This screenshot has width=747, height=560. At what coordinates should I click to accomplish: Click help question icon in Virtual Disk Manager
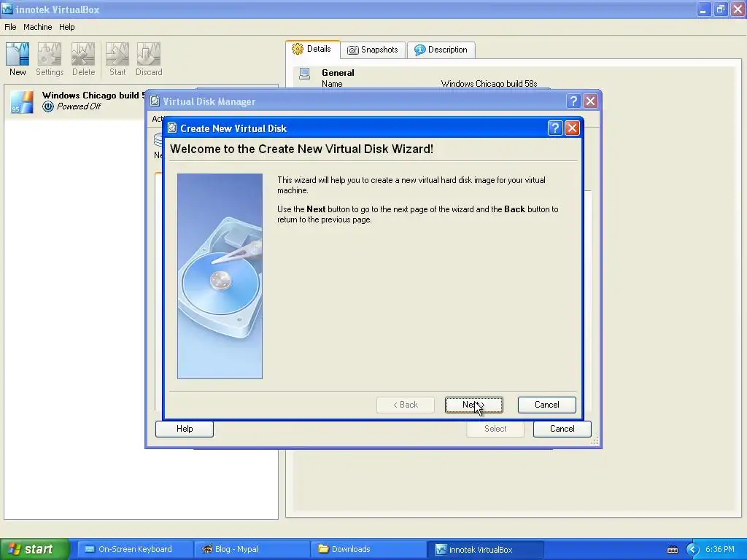[573, 101]
